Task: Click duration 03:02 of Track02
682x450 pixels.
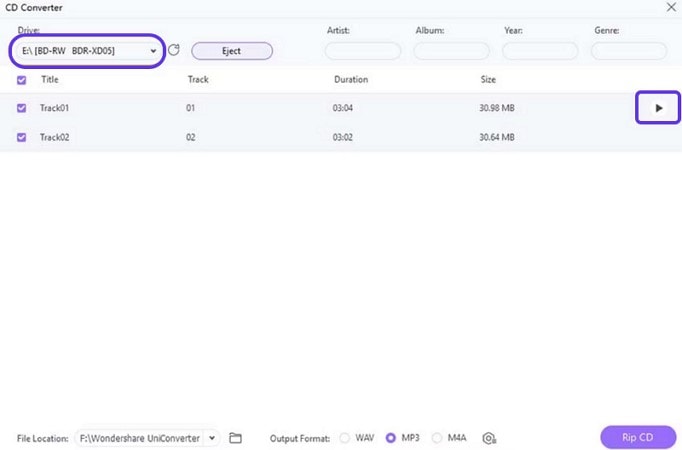Action: pyautogui.click(x=343, y=137)
